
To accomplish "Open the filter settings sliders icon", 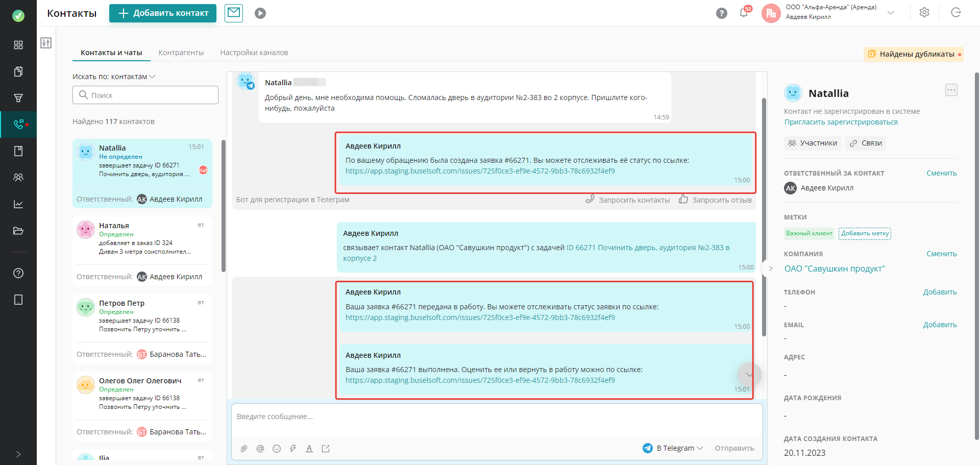I will tap(46, 43).
